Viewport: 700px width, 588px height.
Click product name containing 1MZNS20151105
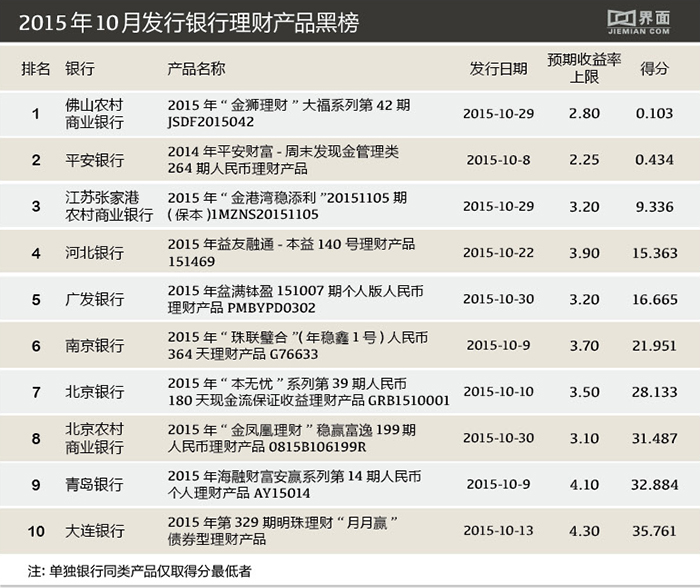287,206
